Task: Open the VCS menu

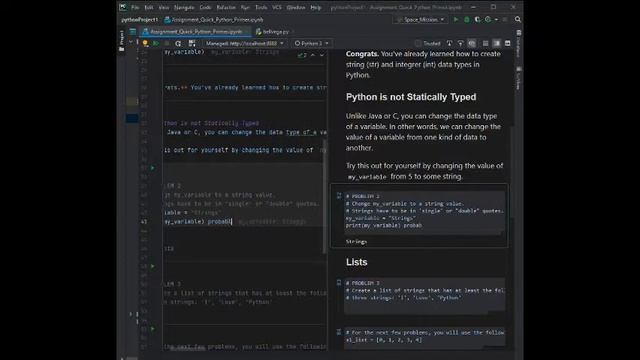Action: click(277, 7)
